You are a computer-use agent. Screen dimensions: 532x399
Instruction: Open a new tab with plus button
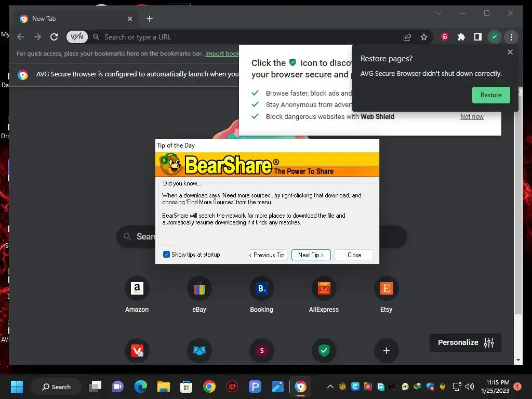[x=150, y=19]
